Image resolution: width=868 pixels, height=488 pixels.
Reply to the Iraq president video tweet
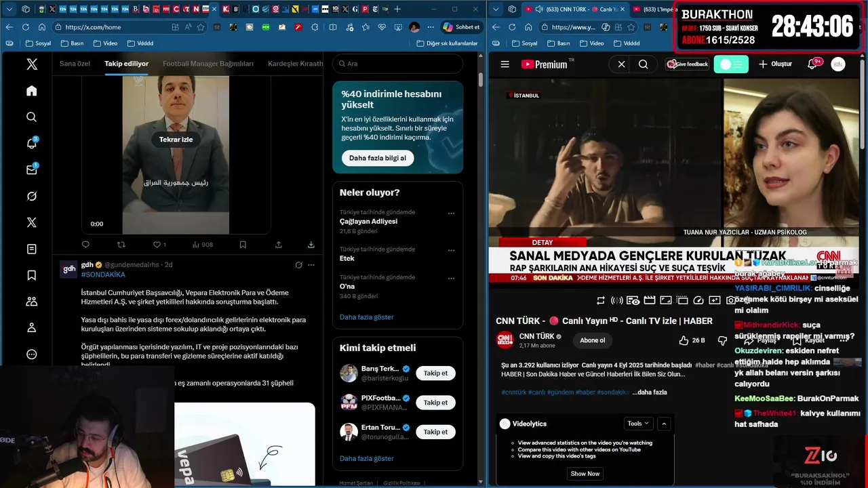click(85, 245)
